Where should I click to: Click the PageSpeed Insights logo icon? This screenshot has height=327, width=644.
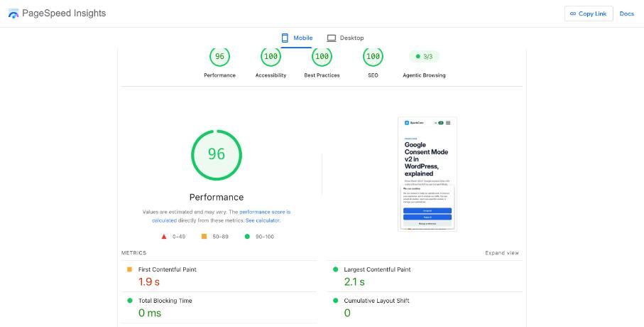pyautogui.click(x=13, y=14)
